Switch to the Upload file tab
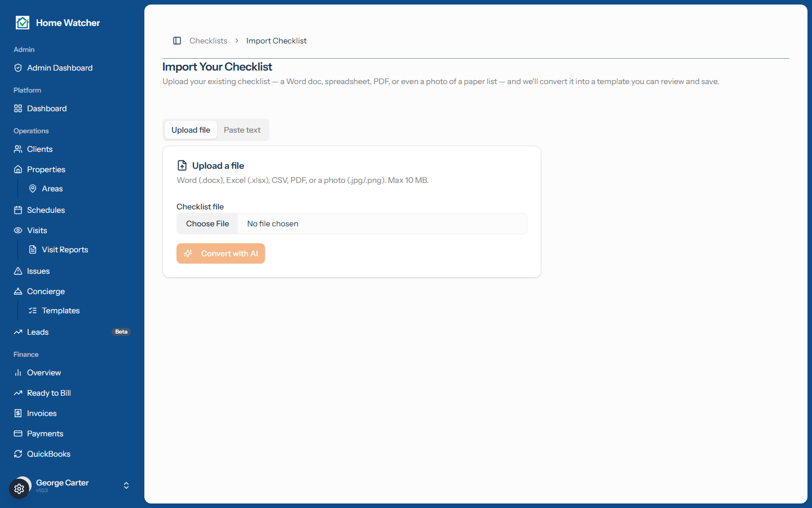 click(x=191, y=130)
